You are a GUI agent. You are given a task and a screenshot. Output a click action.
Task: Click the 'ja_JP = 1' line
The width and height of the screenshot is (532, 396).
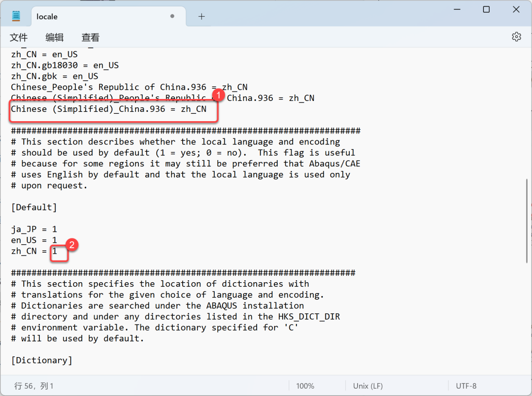34,229
